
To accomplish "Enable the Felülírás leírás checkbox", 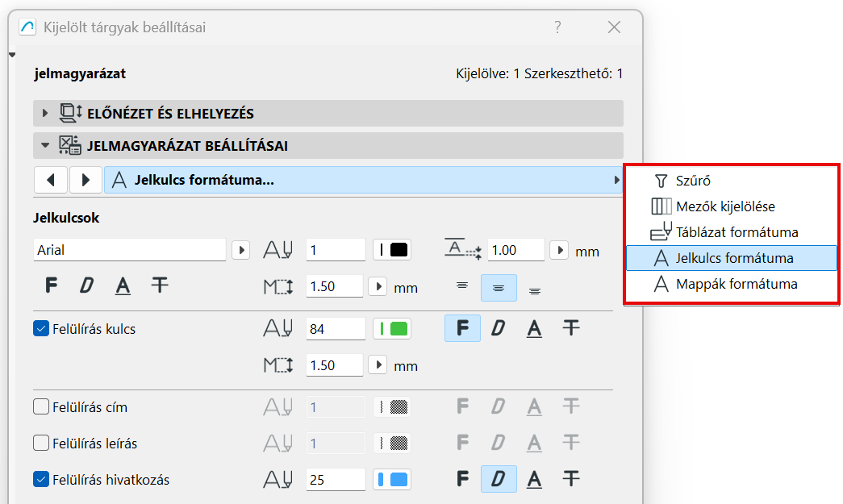I will click(x=41, y=443).
